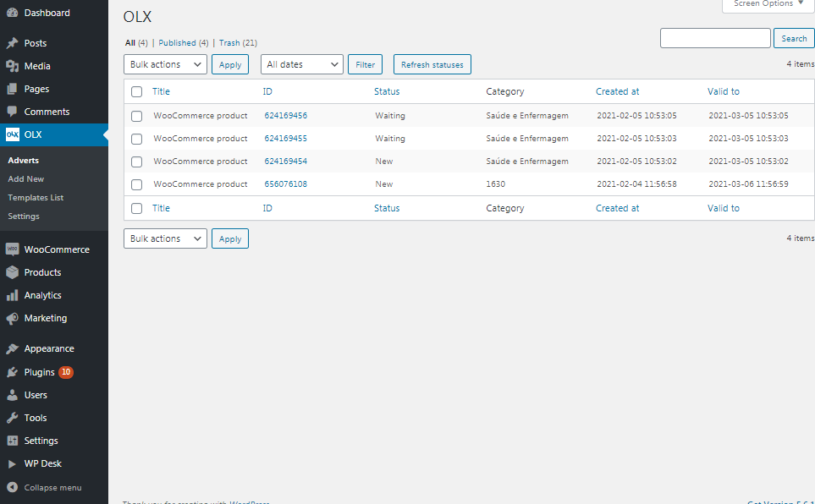This screenshot has height=504, width=815.
Task: Sort by header ID column
Action: [267, 91]
